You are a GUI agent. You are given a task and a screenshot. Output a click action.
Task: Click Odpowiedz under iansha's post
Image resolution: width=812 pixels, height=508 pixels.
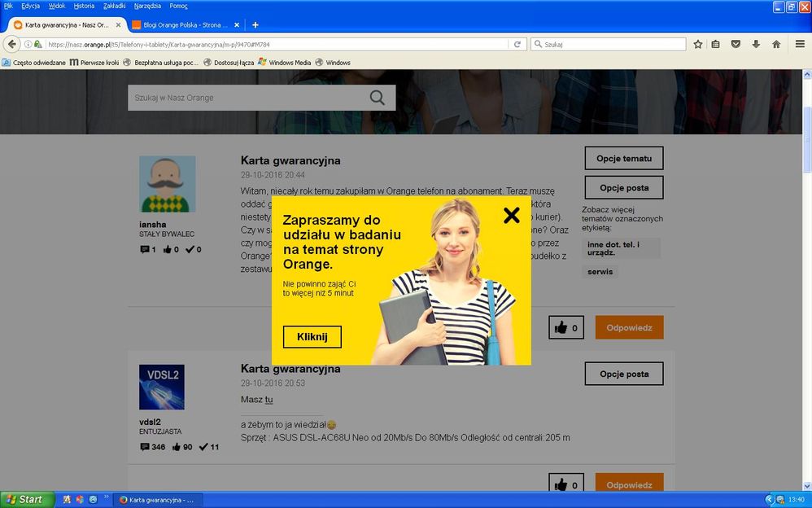click(629, 327)
